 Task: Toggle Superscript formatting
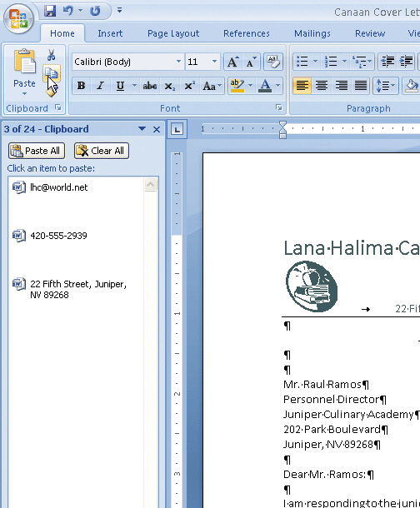pyautogui.click(x=189, y=86)
